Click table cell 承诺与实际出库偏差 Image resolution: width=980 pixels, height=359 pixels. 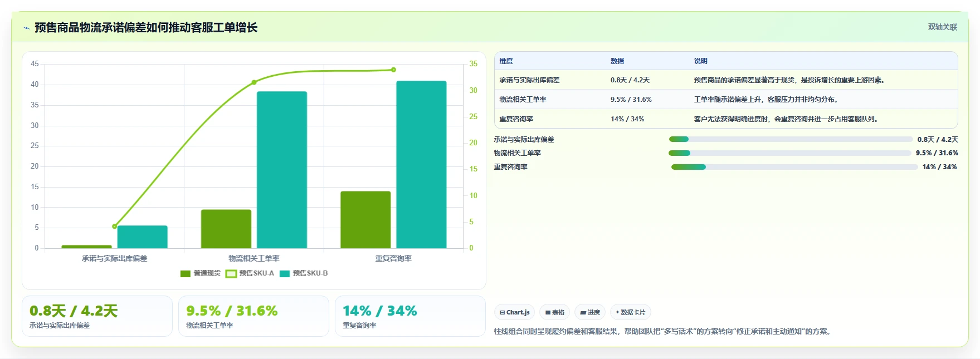[529, 80]
